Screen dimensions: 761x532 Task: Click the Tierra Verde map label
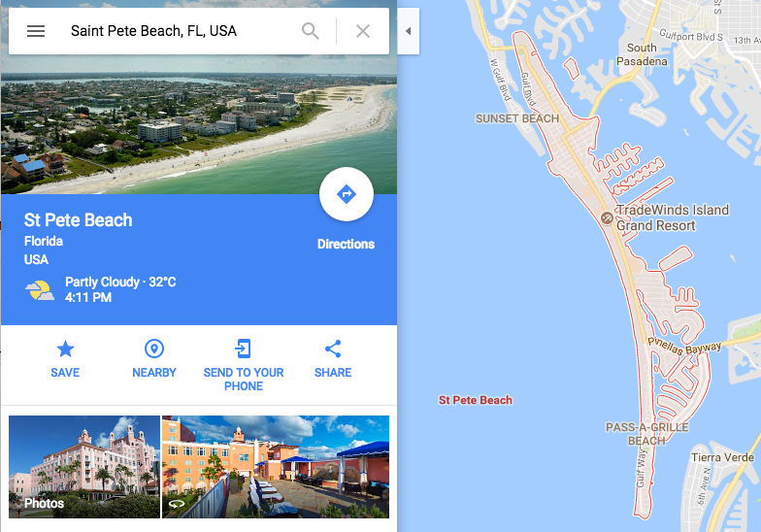[x=722, y=457]
